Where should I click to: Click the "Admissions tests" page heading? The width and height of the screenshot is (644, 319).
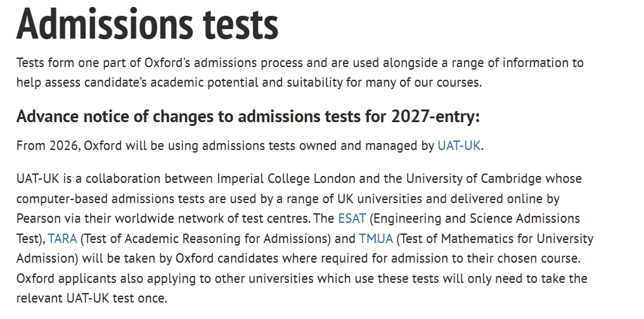click(x=147, y=24)
